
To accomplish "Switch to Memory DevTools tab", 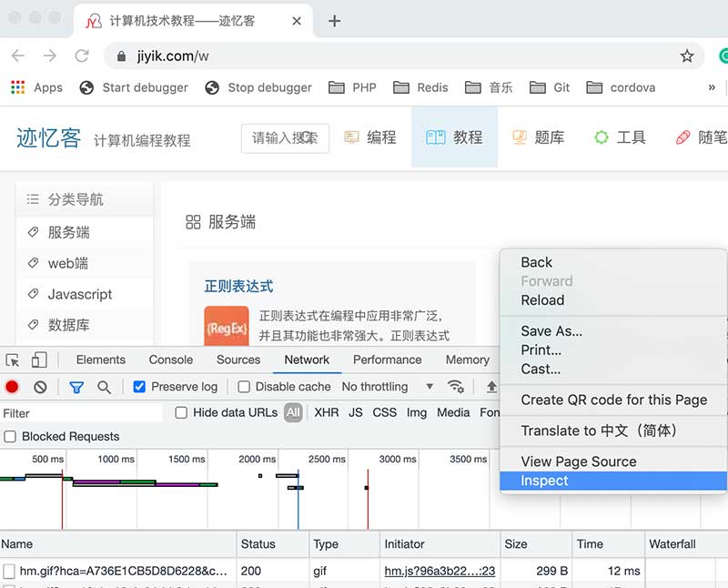I will tap(468, 360).
